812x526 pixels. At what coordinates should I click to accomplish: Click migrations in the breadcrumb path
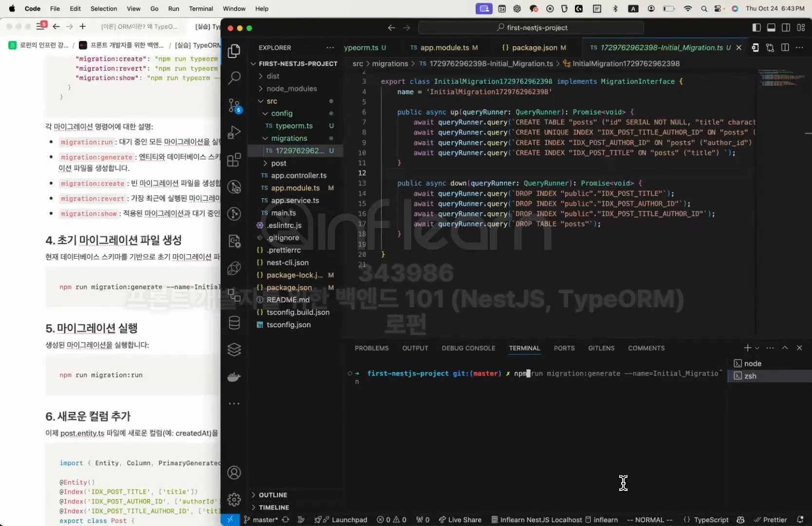click(x=390, y=64)
